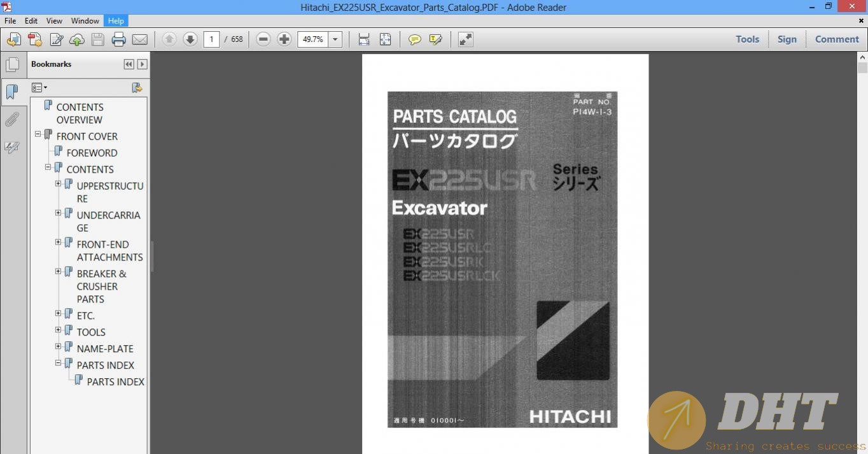Click the cloud upload toolbar icon
868x454 pixels.
77,39
